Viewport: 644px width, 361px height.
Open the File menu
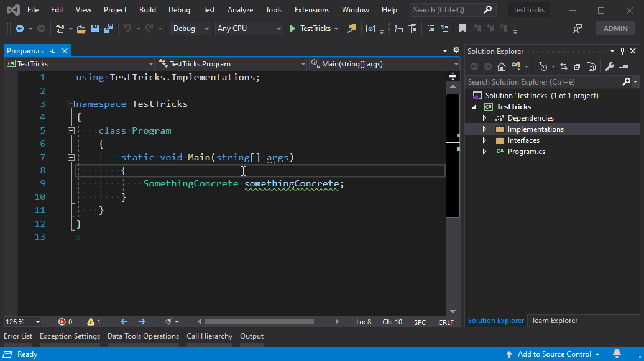point(33,10)
